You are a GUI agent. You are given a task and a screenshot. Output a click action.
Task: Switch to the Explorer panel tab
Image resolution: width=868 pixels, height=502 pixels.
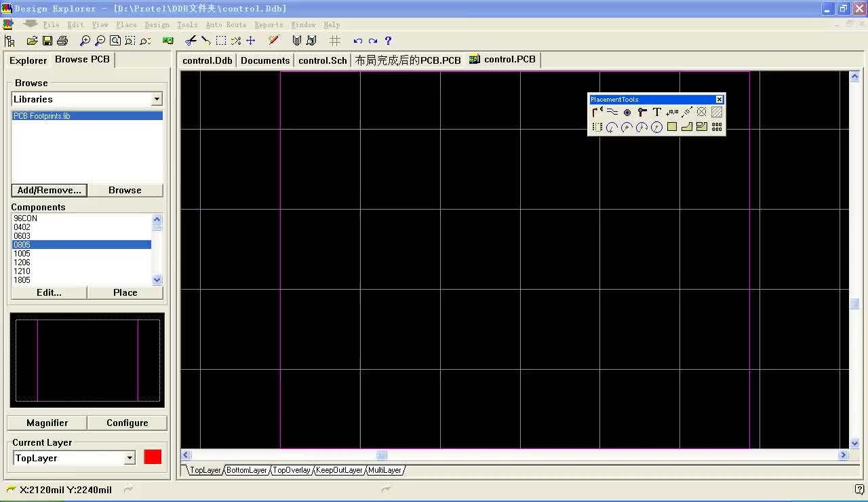28,60
